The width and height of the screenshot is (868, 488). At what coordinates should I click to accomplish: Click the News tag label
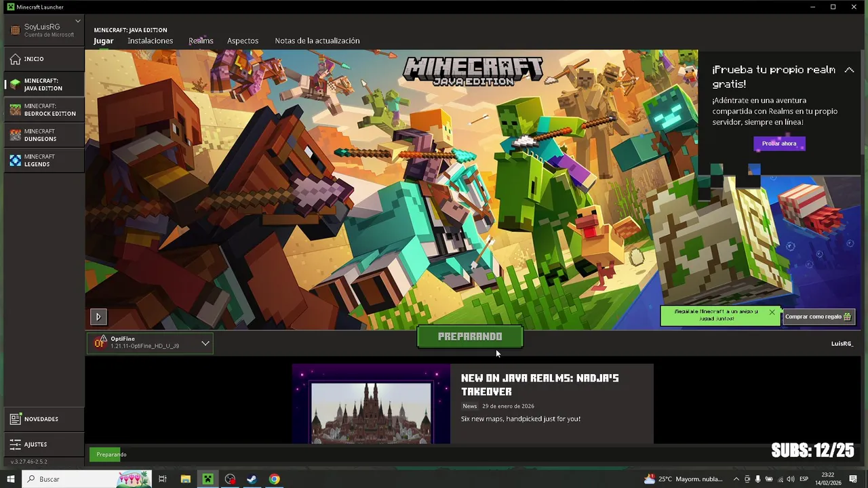[x=470, y=406]
